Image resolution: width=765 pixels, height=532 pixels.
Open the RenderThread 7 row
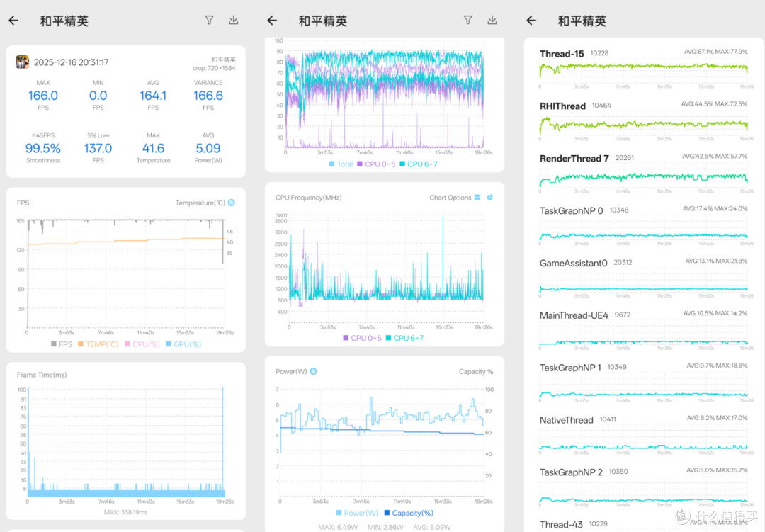pos(643,173)
